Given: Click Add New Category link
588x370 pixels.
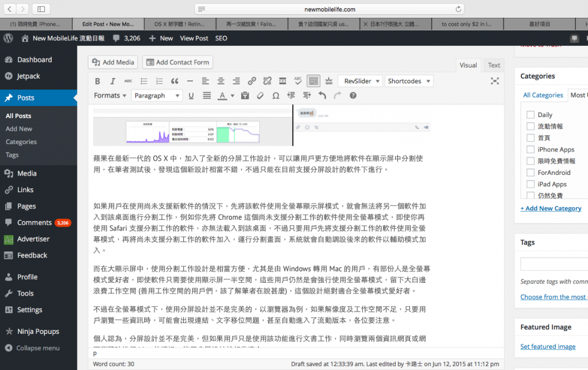Looking at the screenshot, I should 551,208.
